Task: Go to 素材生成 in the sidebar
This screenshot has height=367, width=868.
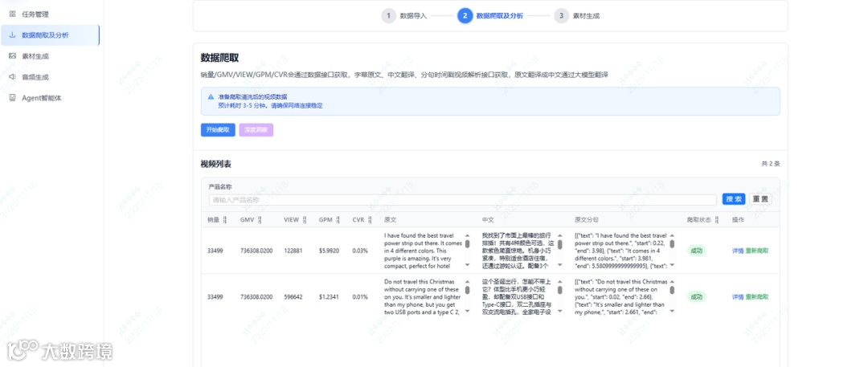Action: [35, 56]
